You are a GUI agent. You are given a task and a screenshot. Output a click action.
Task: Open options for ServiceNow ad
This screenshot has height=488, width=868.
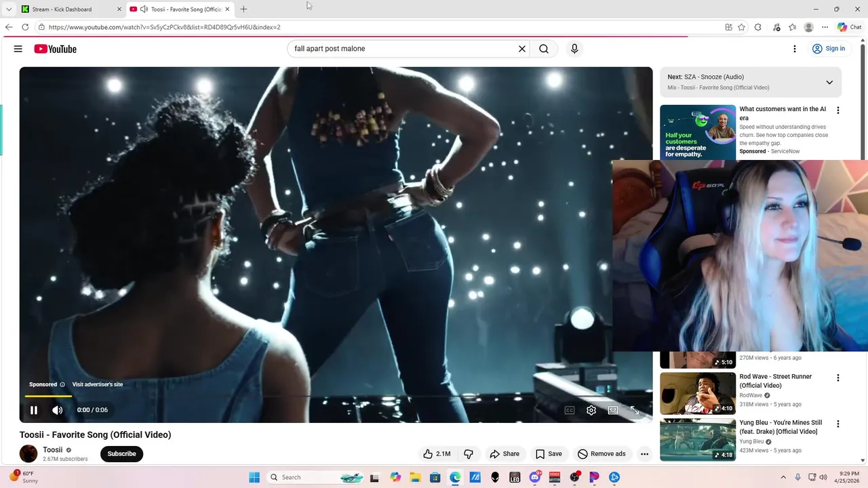837,110
